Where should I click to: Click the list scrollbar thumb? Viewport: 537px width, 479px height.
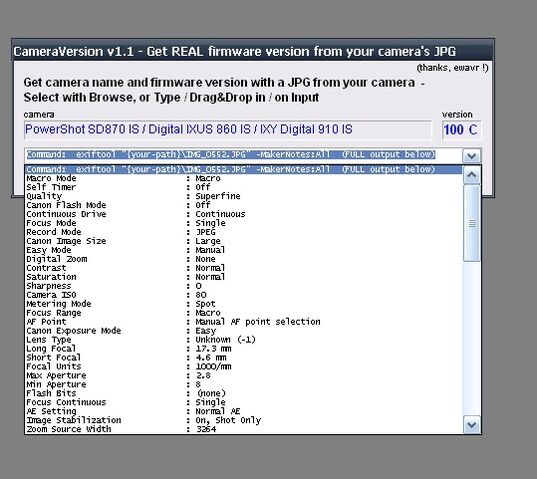(x=472, y=224)
